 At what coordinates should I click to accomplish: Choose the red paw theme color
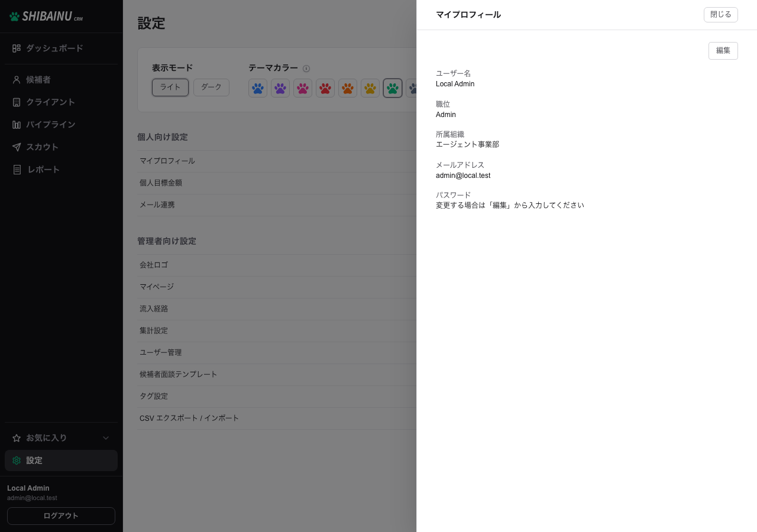point(325,88)
